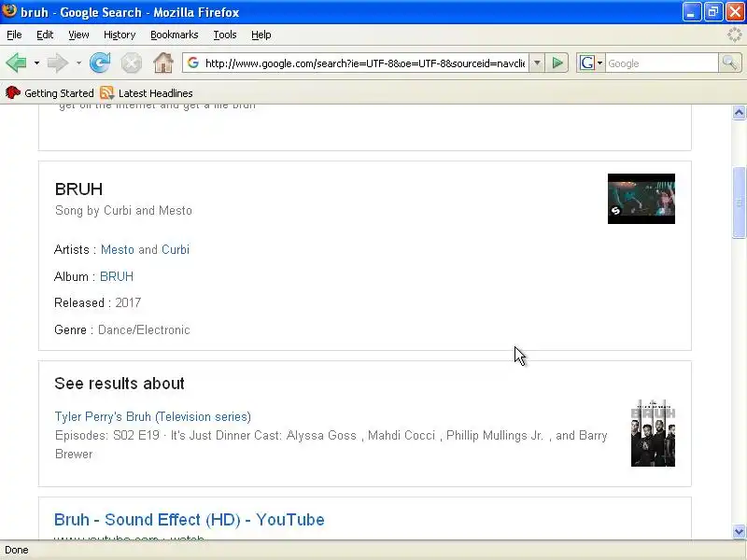This screenshot has height=560, width=747.
Task: Click the BRUH song video thumbnail
Action: click(641, 199)
